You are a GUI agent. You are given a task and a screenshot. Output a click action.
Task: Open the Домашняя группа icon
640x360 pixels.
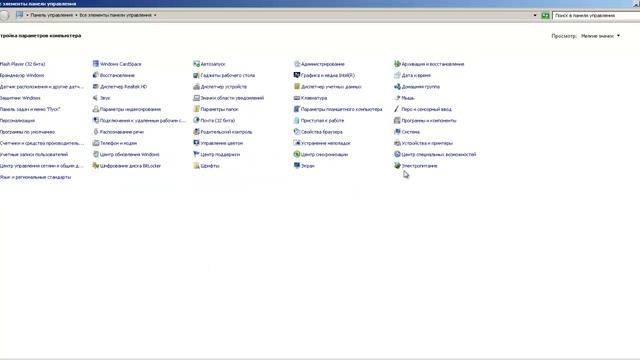pyautogui.click(x=397, y=87)
